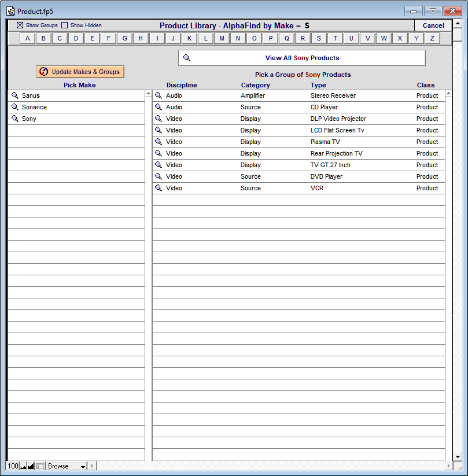Image resolution: width=468 pixels, height=476 pixels.
Task: Click the zoom in mountain icon
Action: (x=31, y=466)
